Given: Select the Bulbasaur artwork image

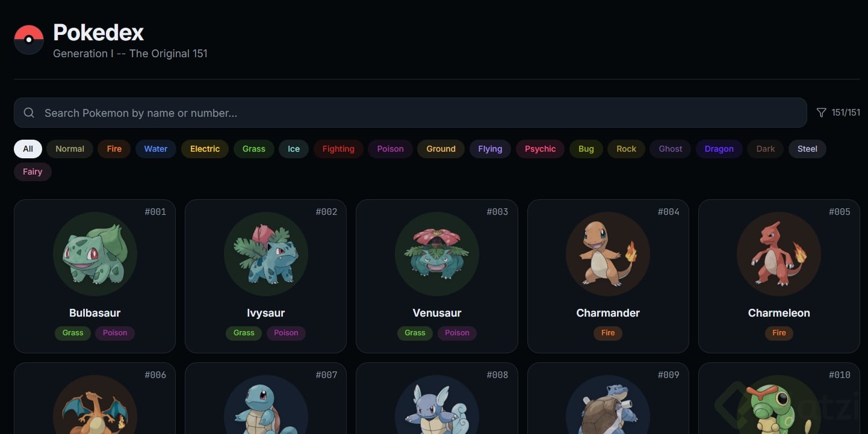Looking at the screenshot, I should click(x=95, y=254).
